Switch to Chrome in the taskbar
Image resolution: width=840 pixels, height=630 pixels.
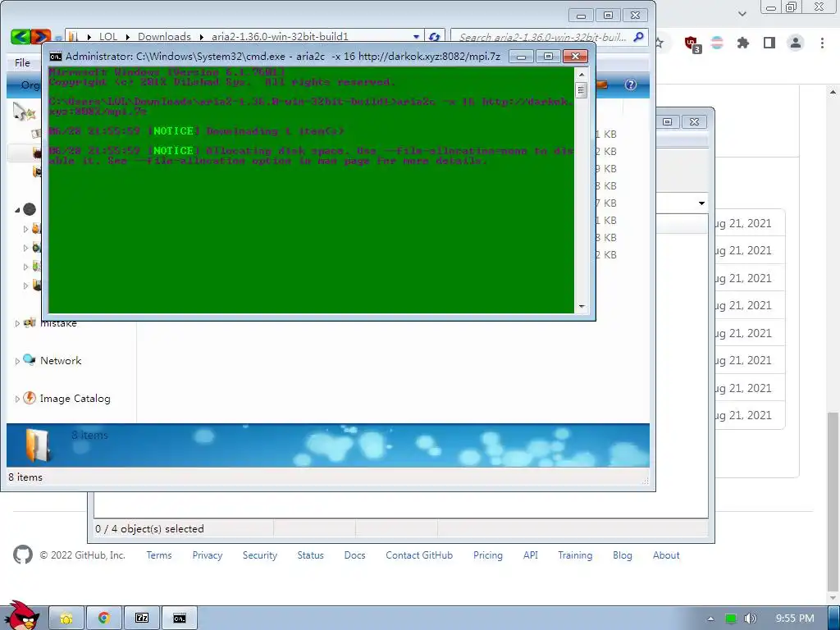pos(104,619)
